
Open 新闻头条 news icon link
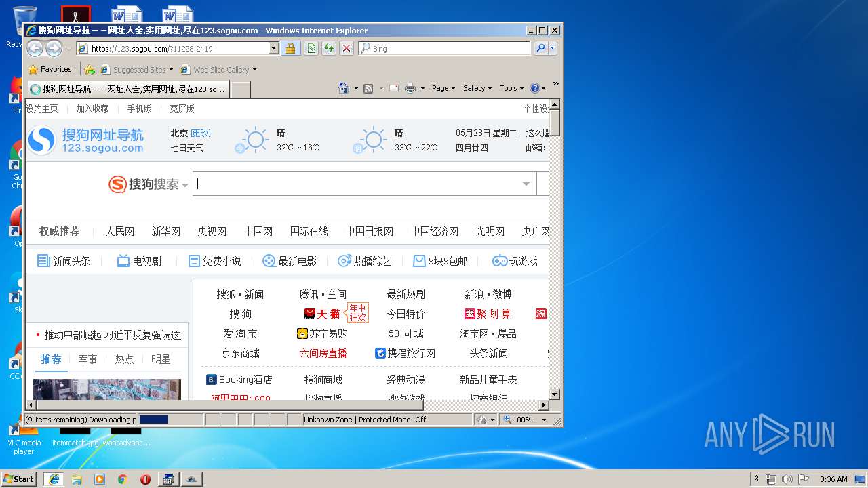(64, 261)
